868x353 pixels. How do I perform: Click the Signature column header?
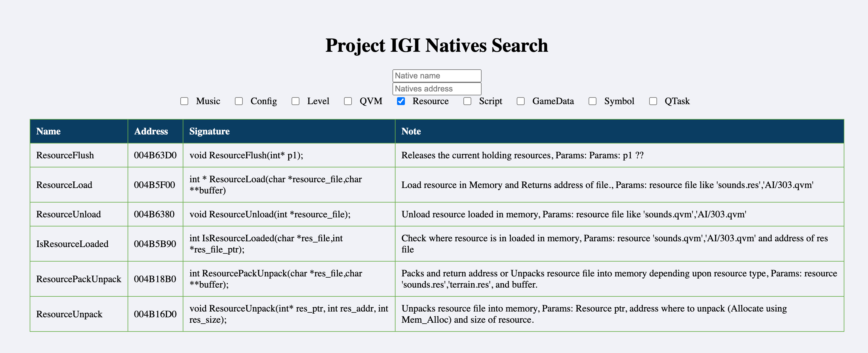(x=209, y=131)
